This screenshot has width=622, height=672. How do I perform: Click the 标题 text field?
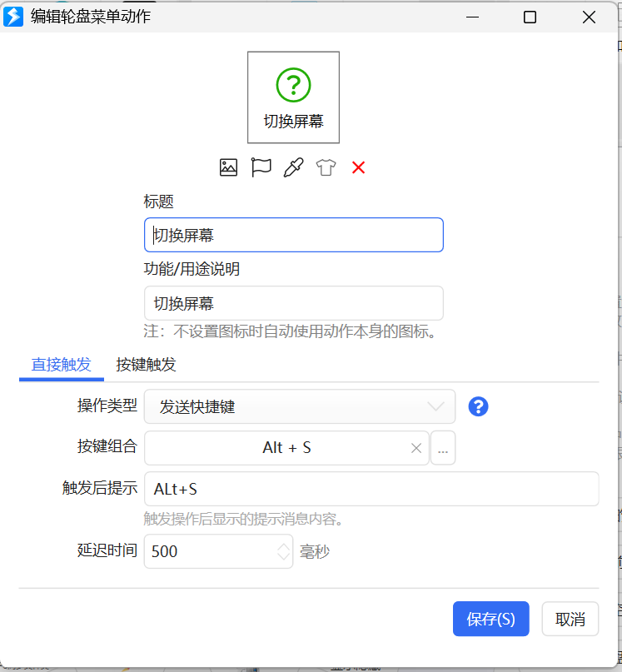coord(293,235)
